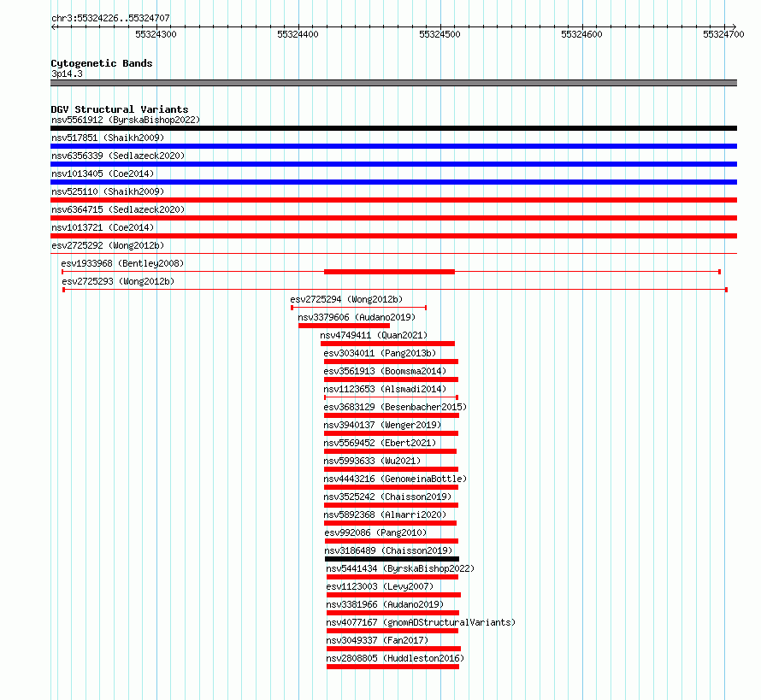Open variant nsv3381966 (Audano2019) label
The height and width of the screenshot is (700, 761).
pos(385,604)
